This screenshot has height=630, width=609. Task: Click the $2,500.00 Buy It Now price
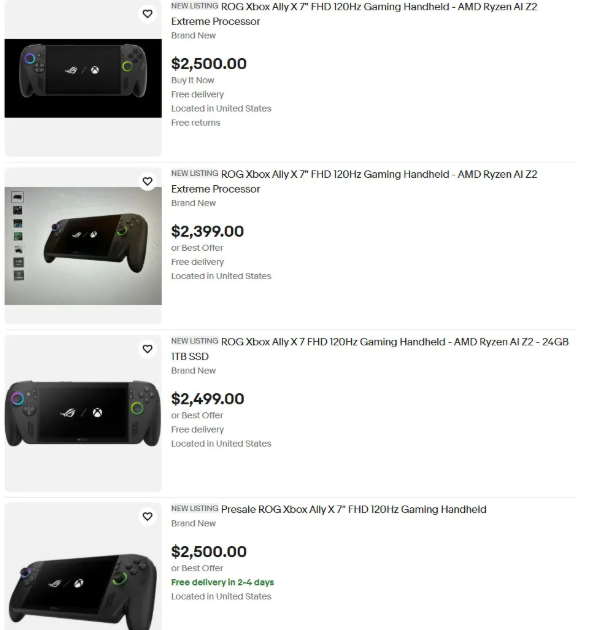209,64
